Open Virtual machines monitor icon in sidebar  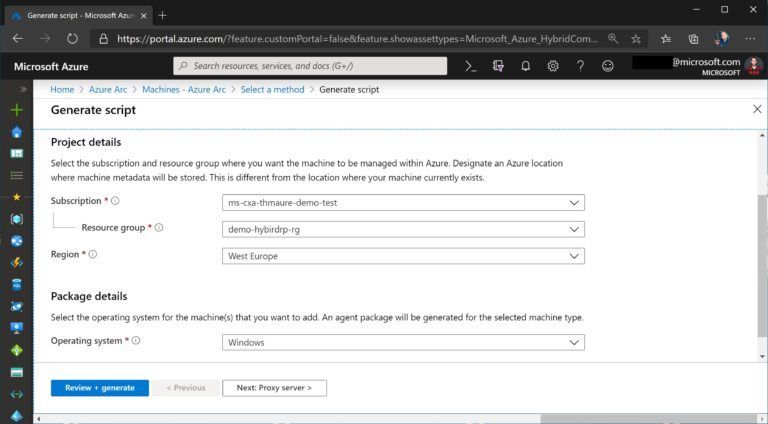pyautogui.click(x=17, y=328)
